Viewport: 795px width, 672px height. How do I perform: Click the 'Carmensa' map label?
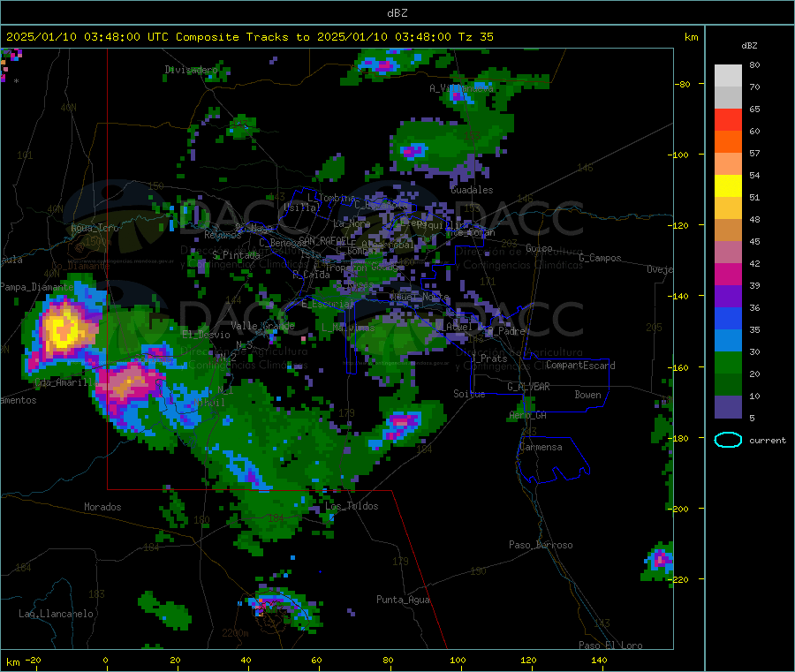click(x=541, y=447)
